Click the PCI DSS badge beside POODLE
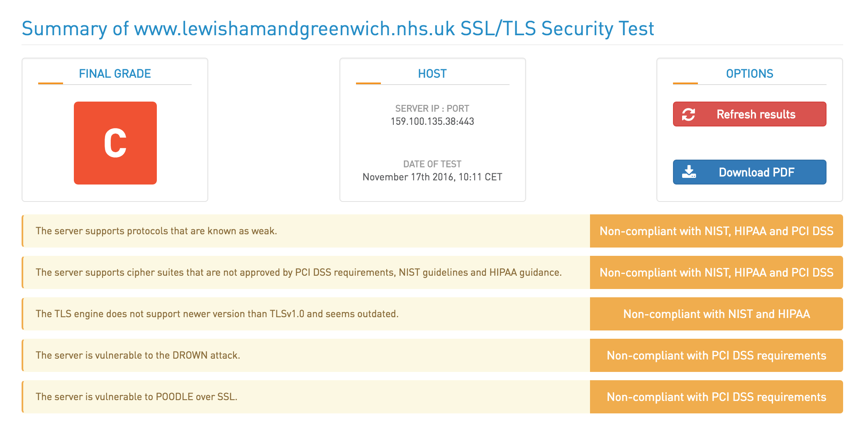The image size is (868, 442). (x=717, y=397)
